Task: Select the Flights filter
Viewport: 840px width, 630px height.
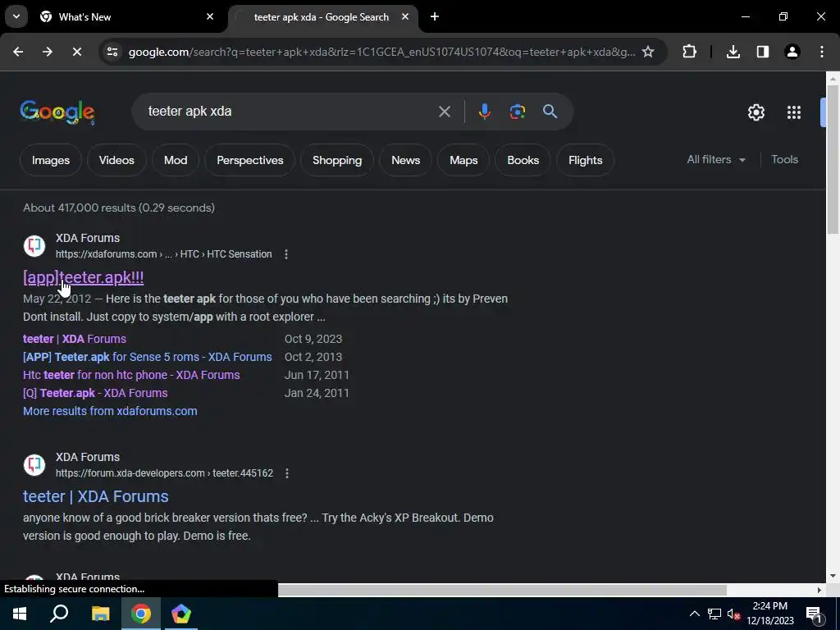Action: coord(585,160)
